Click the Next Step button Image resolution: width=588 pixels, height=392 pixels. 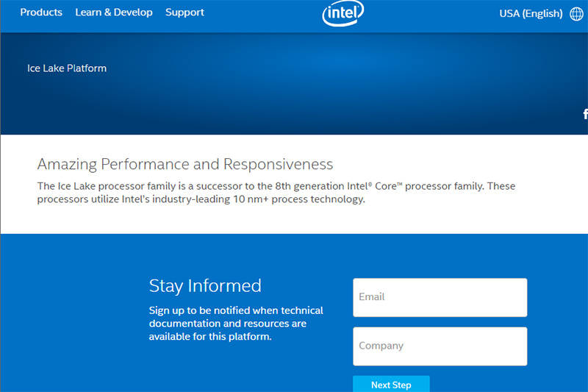click(391, 384)
